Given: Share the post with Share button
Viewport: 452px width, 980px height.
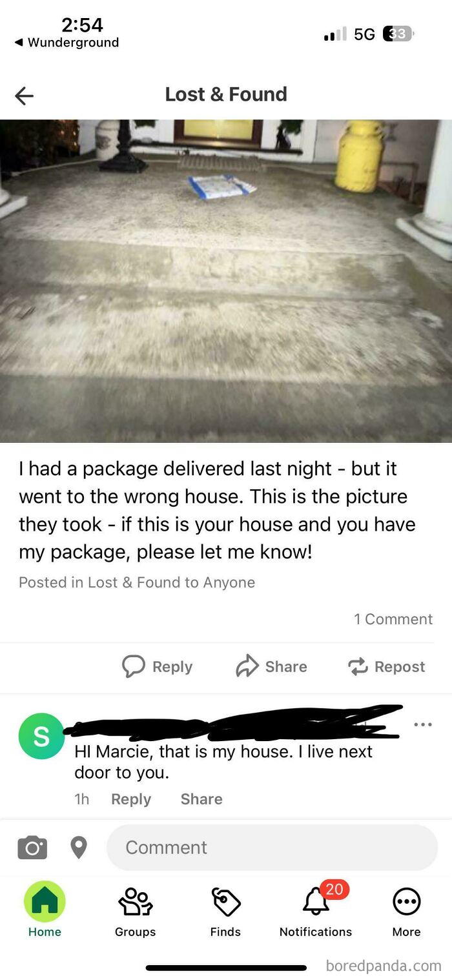Looking at the screenshot, I should (271, 666).
